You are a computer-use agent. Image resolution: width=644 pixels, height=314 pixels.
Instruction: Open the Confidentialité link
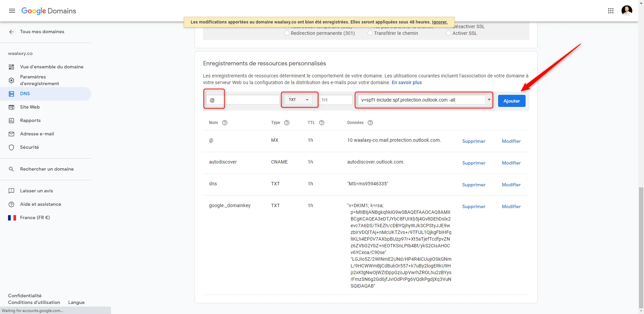25,296
